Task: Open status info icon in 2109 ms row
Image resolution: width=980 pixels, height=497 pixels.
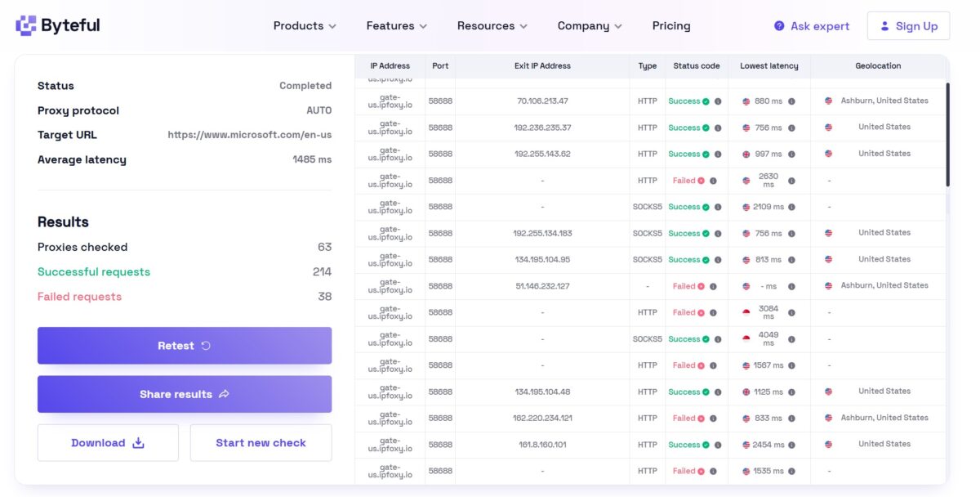Action: pos(718,207)
